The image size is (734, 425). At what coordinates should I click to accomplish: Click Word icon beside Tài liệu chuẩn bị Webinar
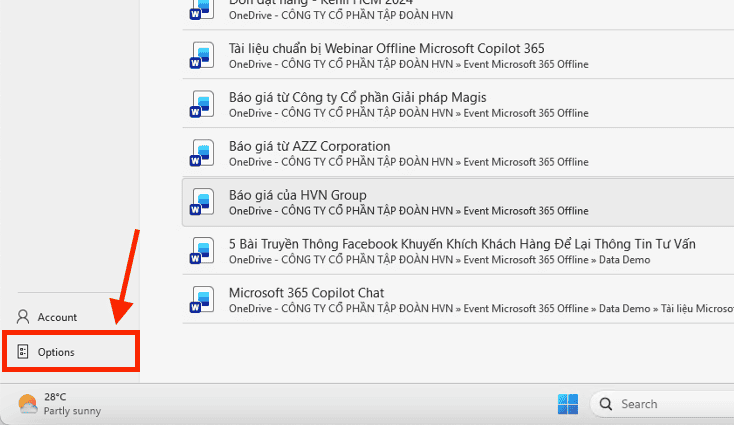[x=202, y=56]
